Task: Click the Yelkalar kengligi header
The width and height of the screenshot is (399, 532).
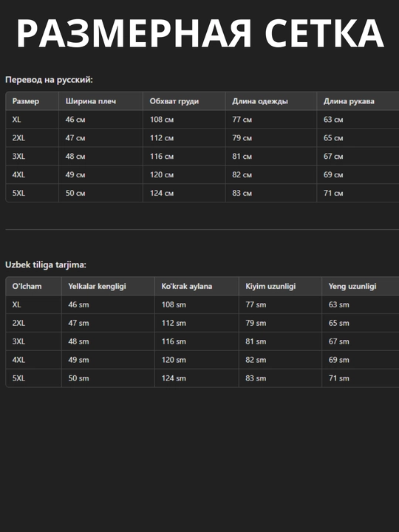Action: click(97, 286)
